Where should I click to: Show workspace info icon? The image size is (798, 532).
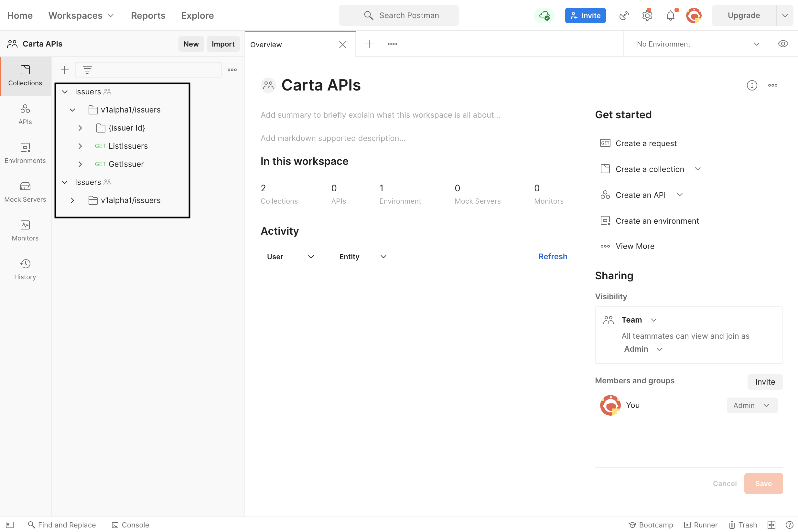[x=751, y=85]
